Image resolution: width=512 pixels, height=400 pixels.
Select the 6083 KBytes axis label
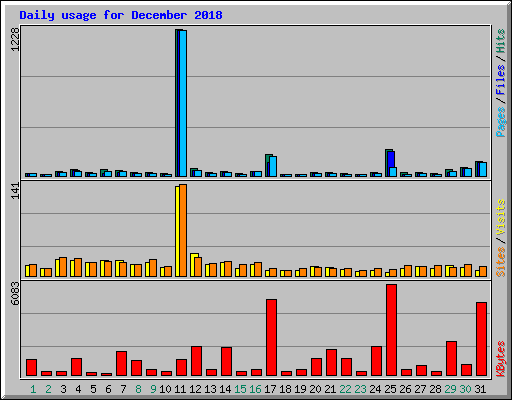pyautogui.click(x=15, y=294)
